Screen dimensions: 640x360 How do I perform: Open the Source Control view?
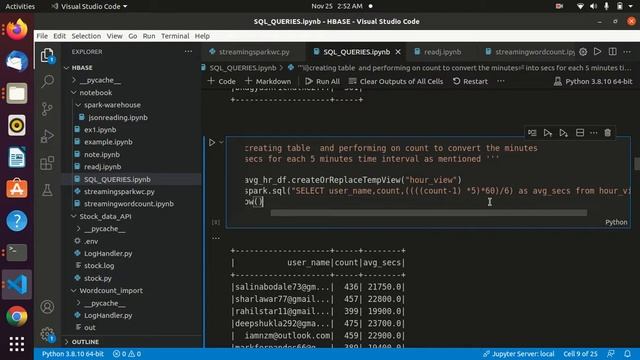pos(47,109)
